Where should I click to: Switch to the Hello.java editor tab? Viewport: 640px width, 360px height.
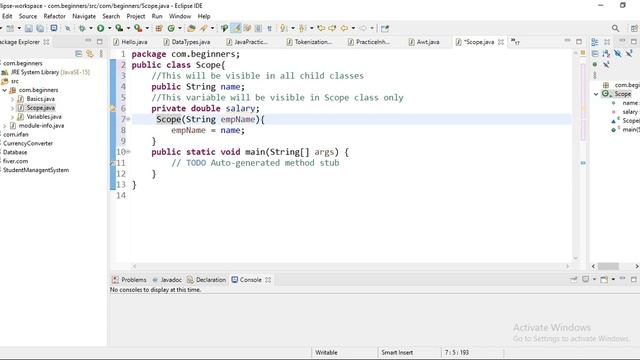(130, 42)
